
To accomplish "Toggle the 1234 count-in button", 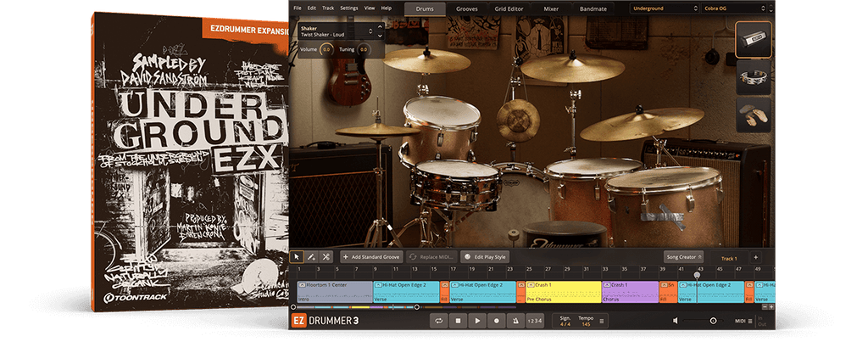I will click(534, 320).
